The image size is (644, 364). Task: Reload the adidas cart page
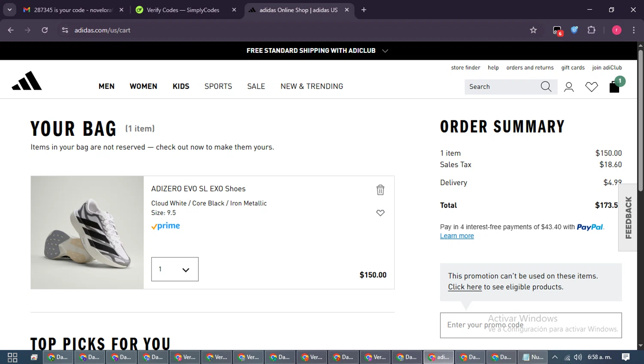(45, 30)
